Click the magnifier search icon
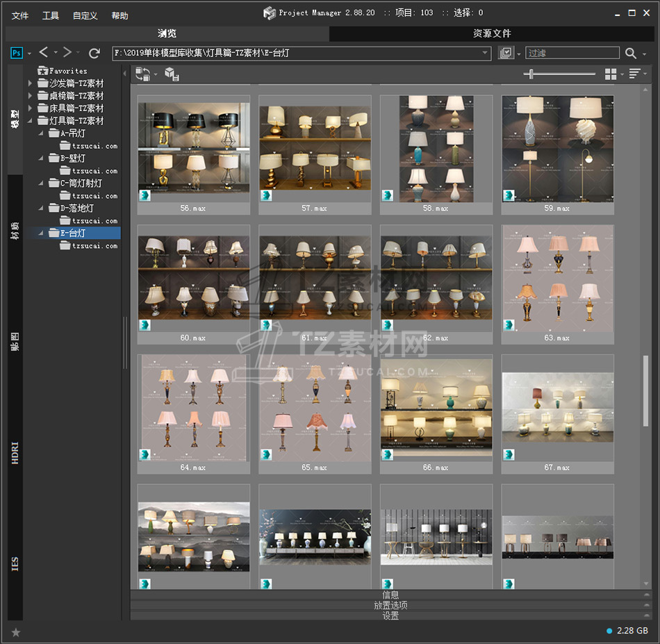This screenshot has width=660, height=644. pos(630,53)
